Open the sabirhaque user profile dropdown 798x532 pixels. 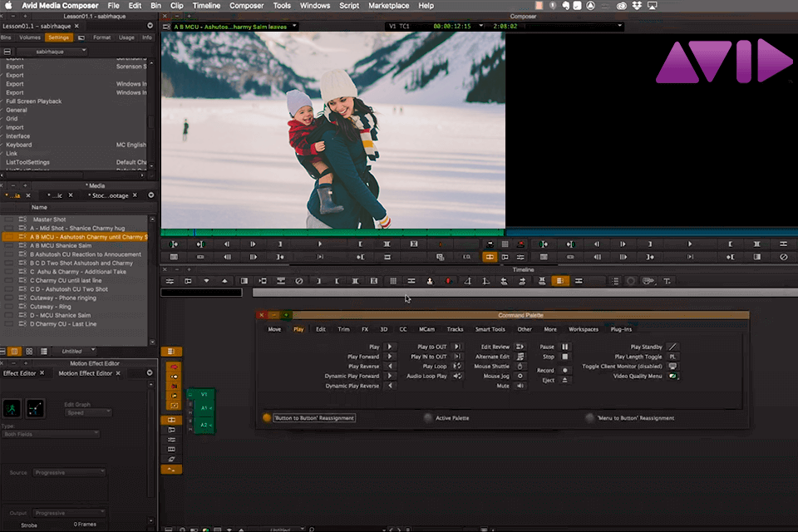52,52
